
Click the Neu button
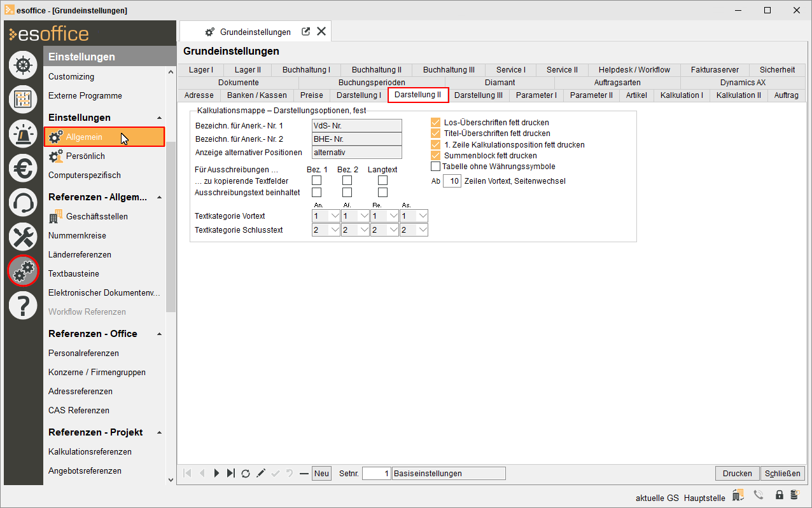click(321, 474)
